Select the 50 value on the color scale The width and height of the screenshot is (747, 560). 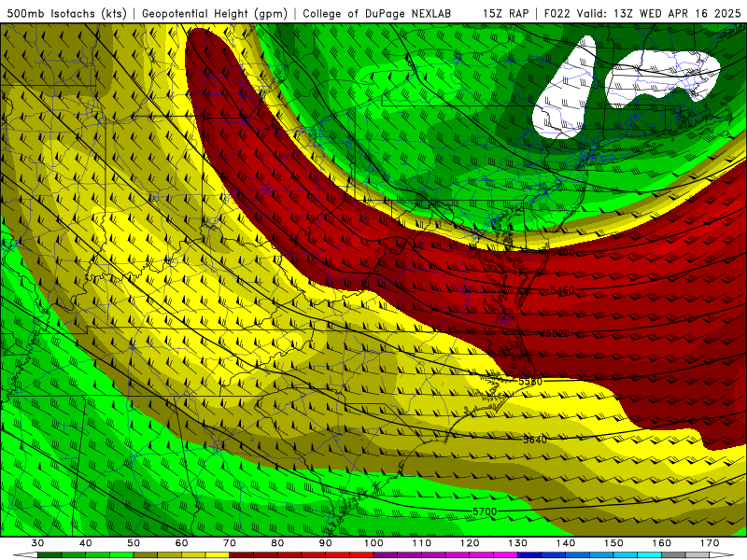pos(134,543)
